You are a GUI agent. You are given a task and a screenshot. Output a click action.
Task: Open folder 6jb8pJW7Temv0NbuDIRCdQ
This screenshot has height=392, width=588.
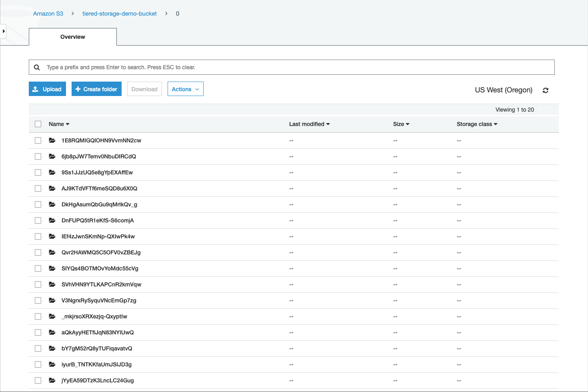99,156
